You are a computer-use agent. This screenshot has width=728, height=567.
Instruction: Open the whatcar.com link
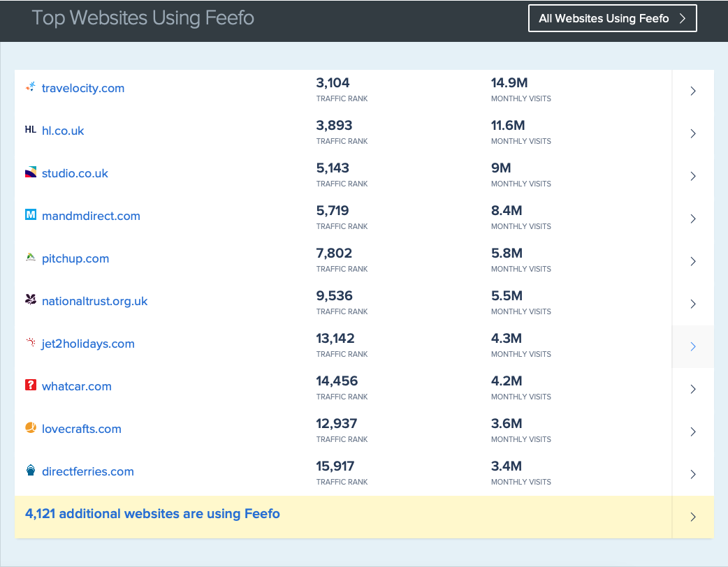77,387
